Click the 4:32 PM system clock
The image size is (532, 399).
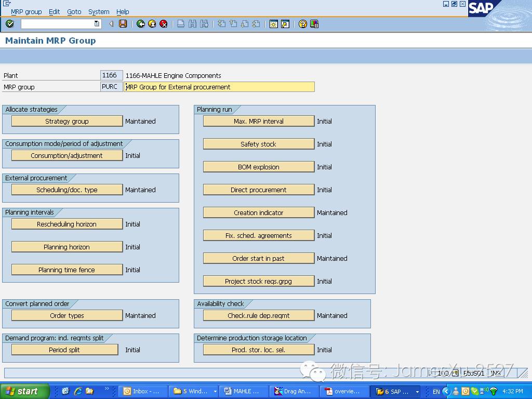(513, 391)
